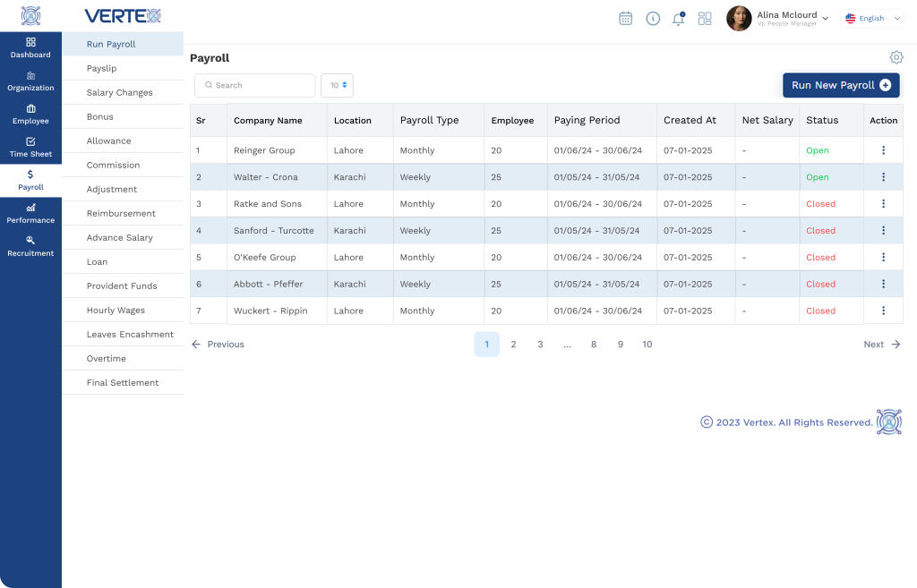Click the VERTEX logo in header
This screenshot has height=588, width=917.
(x=123, y=16)
